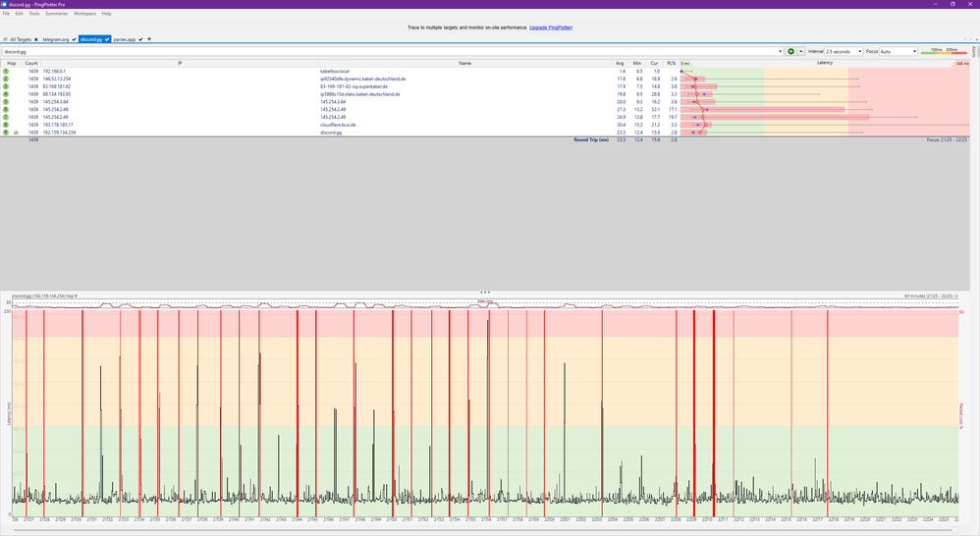Screen dimensions: 980x536
Task: Switch to the parsec.app tab
Action: click(125, 39)
